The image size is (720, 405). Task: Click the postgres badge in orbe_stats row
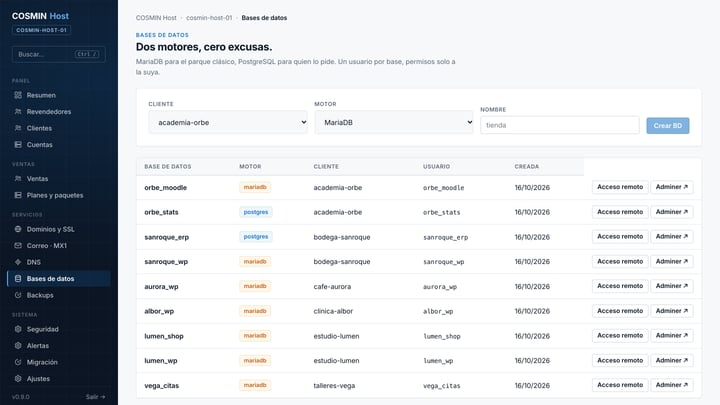point(256,212)
